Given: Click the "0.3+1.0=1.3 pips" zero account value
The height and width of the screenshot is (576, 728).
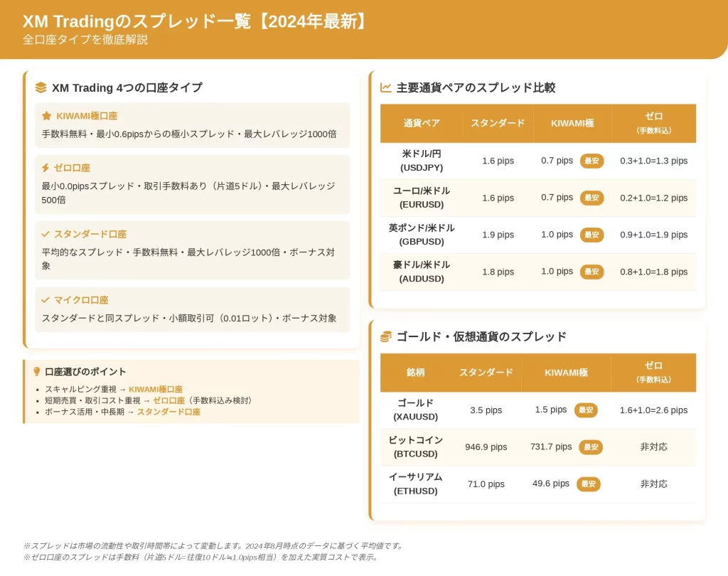Looking at the screenshot, I should [x=654, y=161].
